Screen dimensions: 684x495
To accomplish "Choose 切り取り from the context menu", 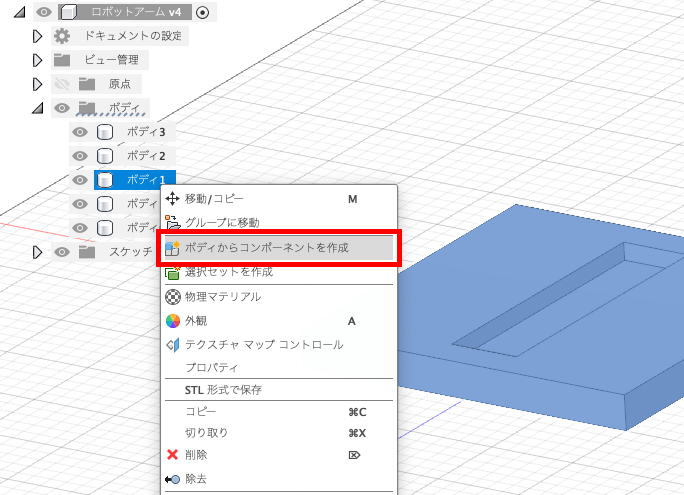I will [x=279, y=433].
